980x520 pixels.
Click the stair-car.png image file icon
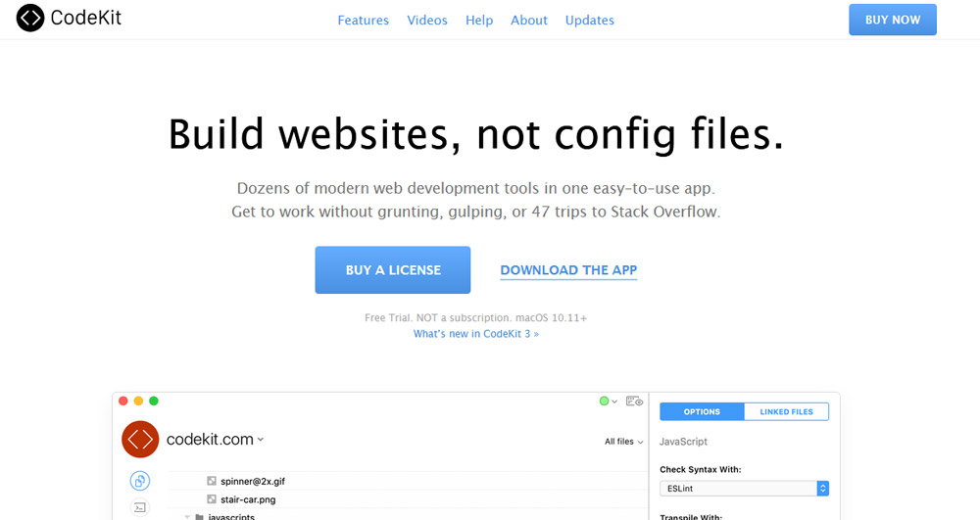[212, 499]
